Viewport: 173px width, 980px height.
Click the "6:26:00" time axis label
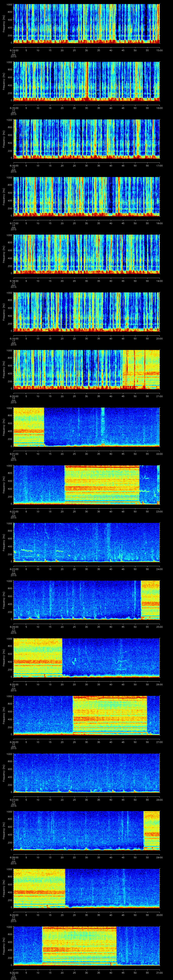[14, 742]
